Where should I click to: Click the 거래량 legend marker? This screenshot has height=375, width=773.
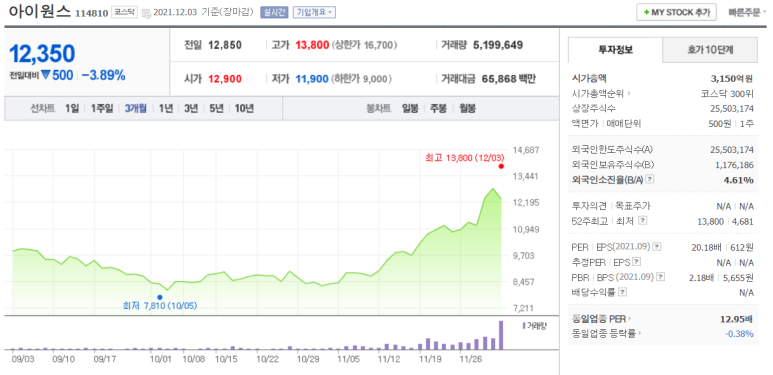pyautogui.click(x=524, y=326)
